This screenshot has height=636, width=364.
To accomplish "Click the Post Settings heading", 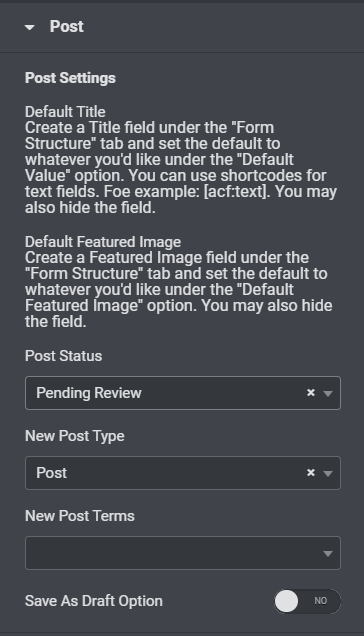I will coord(70,78).
